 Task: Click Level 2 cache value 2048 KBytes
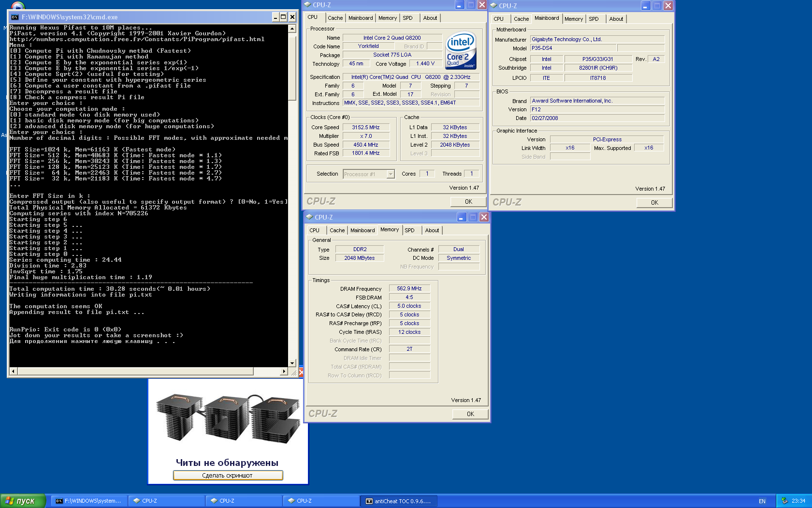(x=455, y=145)
